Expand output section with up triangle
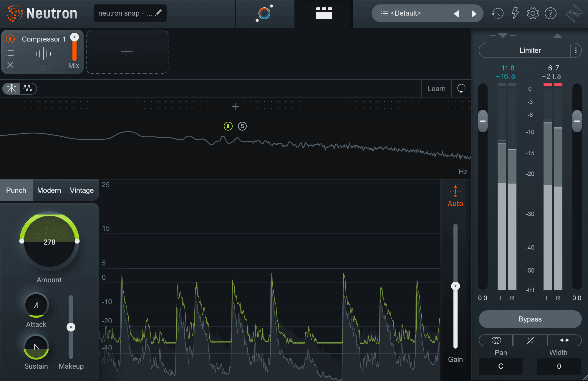The height and width of the screenshot is (381, 588). point(557,36)
